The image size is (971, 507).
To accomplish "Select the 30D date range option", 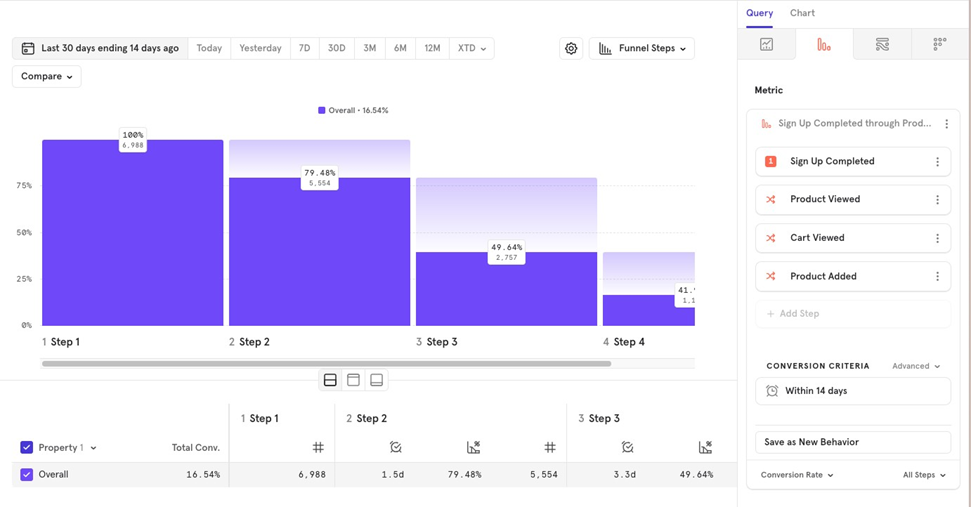I will point(337,48).
